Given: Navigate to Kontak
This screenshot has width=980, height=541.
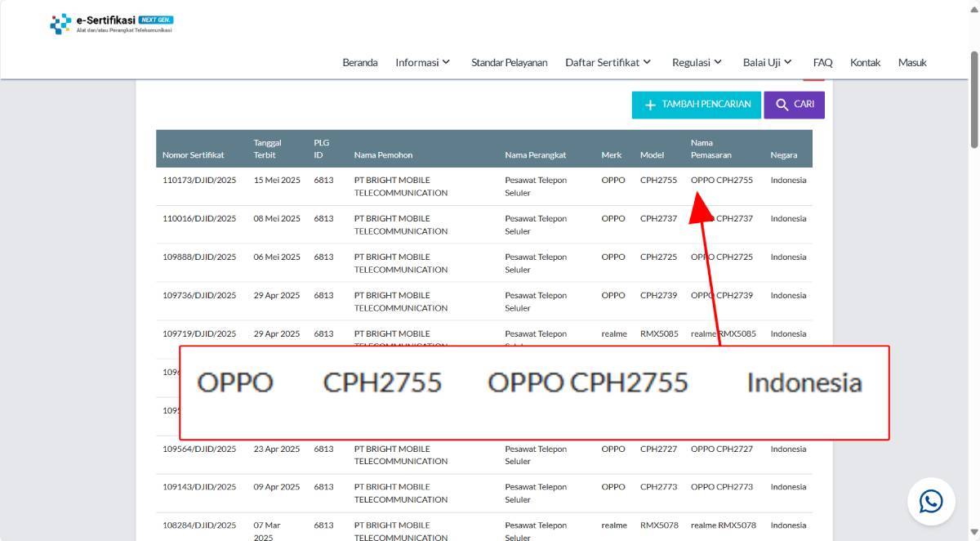Looking at the screenshot, I should coord(866,62).
